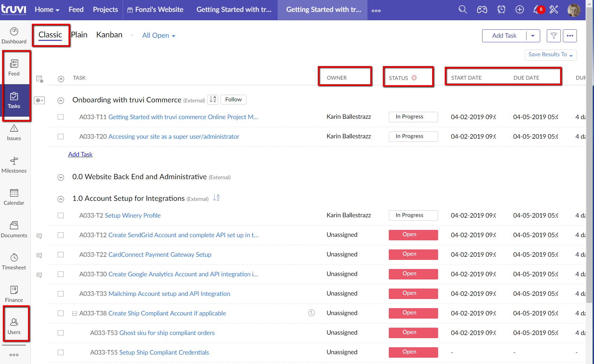Tick the checkbox for A033-T20
The width and height of the screenshot is (594, 364).
[61, 137]
